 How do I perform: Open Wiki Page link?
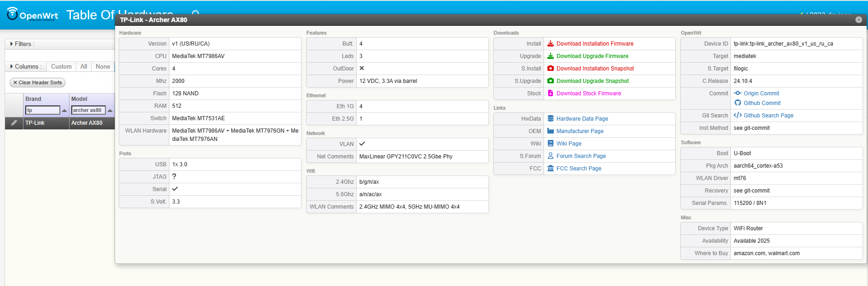click(569, 144)
